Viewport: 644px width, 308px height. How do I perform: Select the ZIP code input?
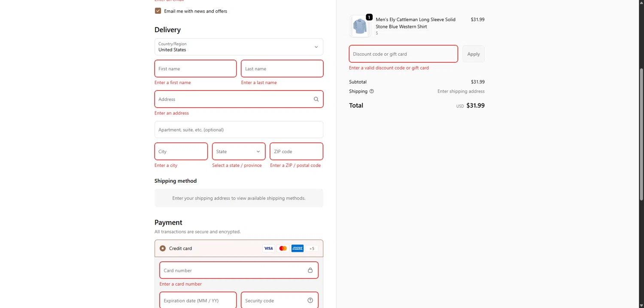(296, 151)
